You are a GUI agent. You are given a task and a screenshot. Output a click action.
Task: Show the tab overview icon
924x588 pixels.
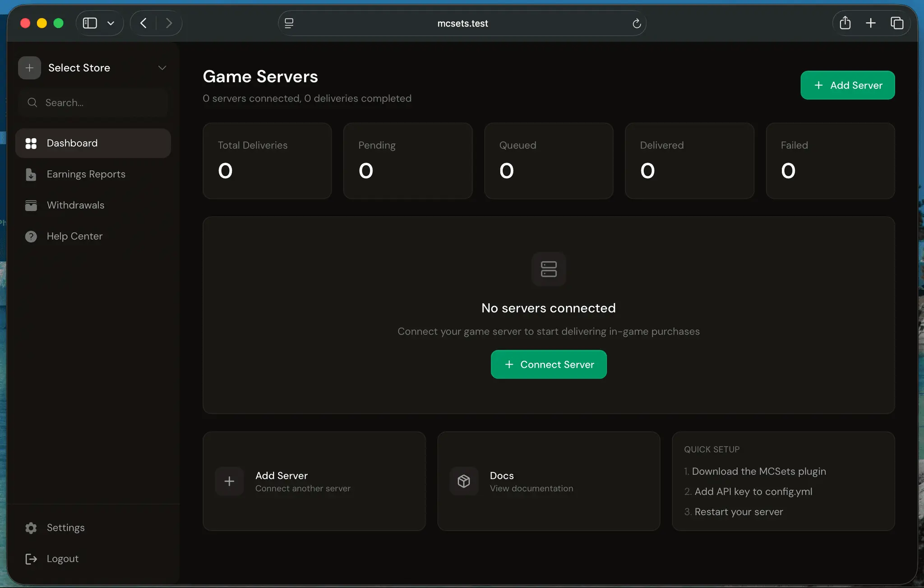(x=897, y=23)
